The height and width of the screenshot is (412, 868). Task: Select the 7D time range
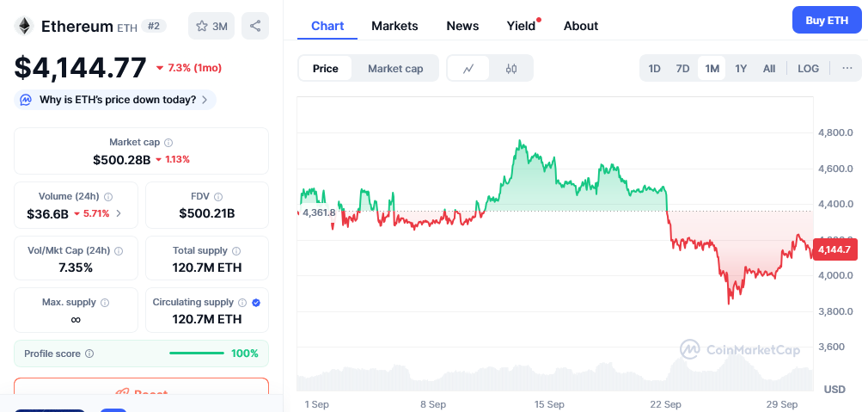pos(682,69)
